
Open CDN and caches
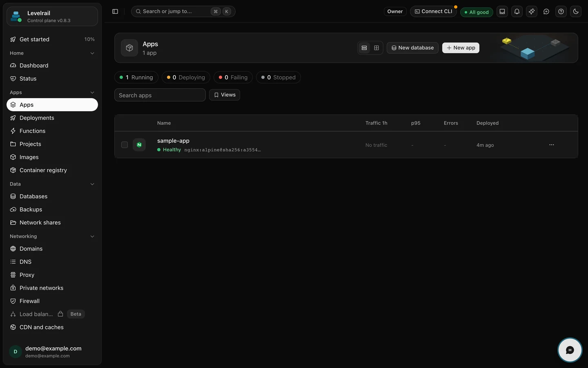52,327
